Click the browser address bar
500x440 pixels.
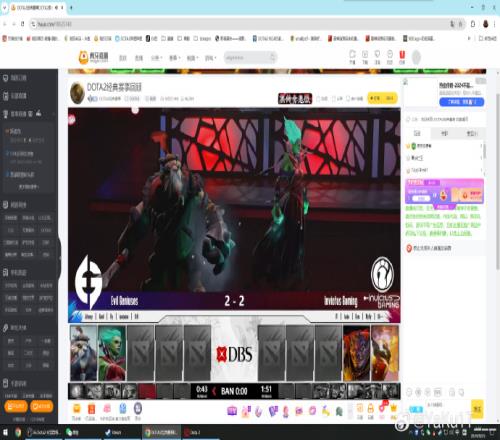(240, 24)
